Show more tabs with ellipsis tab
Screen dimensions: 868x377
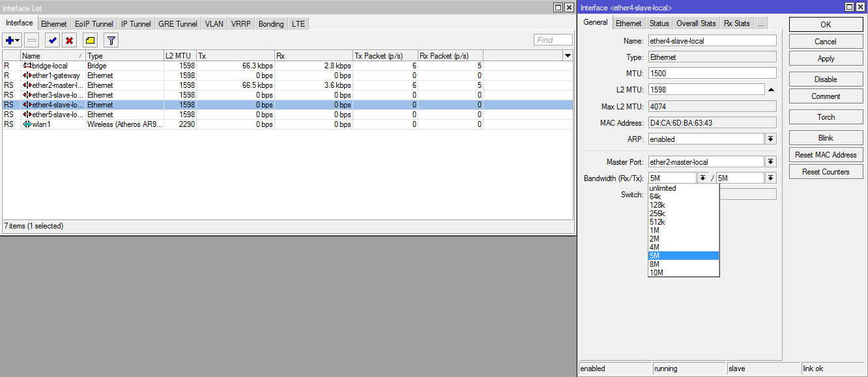pos(760,23)
